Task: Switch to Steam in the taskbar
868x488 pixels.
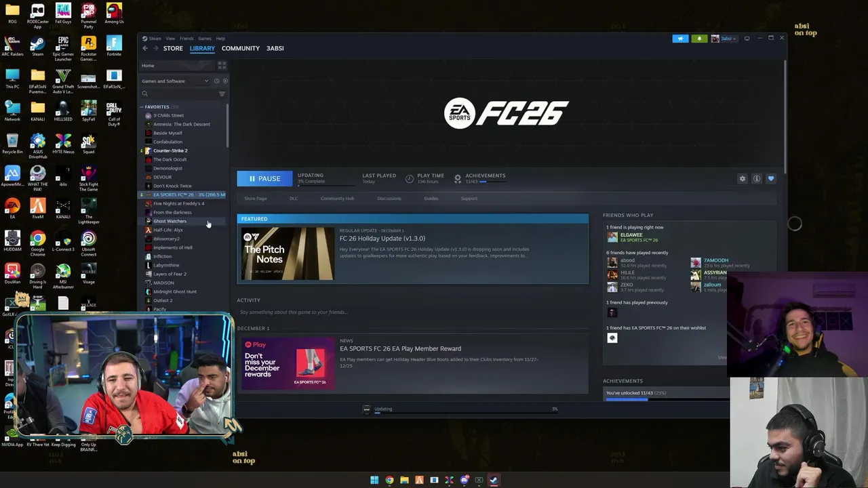Action: (x=494, y=480)
